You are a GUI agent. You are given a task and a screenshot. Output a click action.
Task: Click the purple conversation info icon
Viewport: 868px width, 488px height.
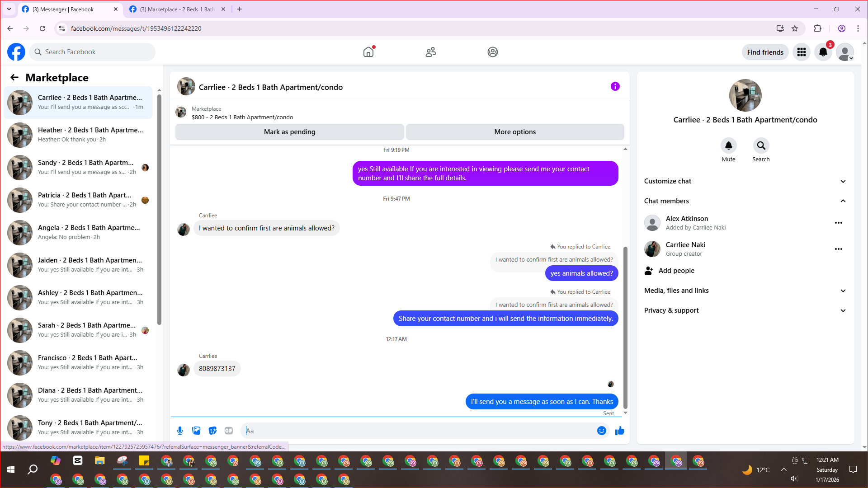[x=615, y=86]
